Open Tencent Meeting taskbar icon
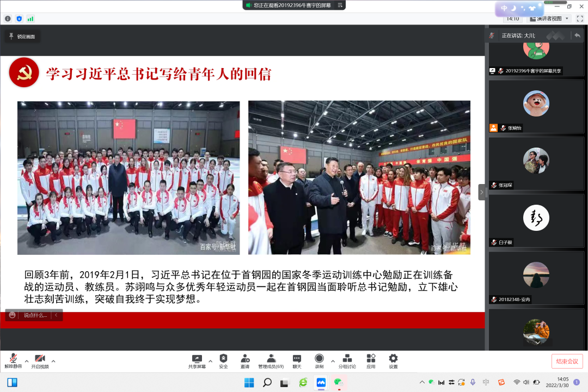588x392 pixels. click(x=321, y=383)
